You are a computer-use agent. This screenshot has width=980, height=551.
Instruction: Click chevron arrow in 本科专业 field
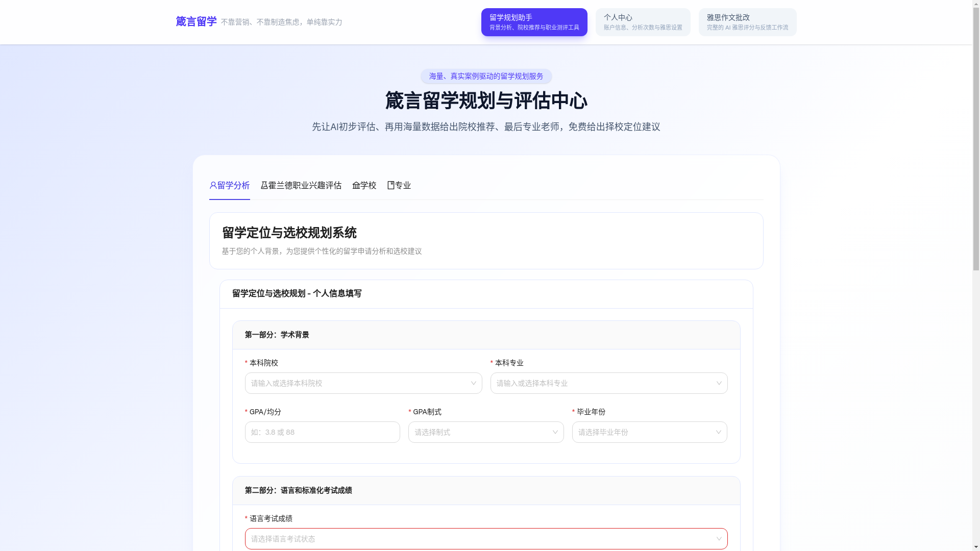[x=719, y=383]
